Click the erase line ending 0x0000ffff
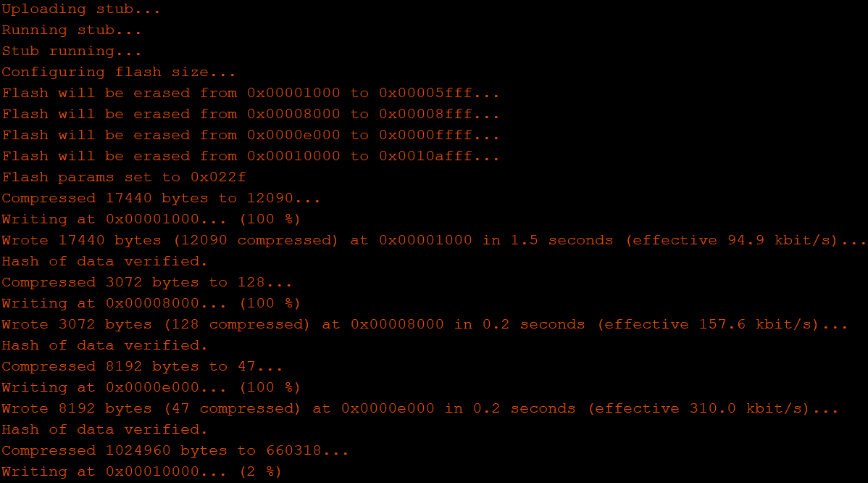Image resolution: width=868 pixels, height=483 pixels. pyautogui.click(x=251, y=136)
